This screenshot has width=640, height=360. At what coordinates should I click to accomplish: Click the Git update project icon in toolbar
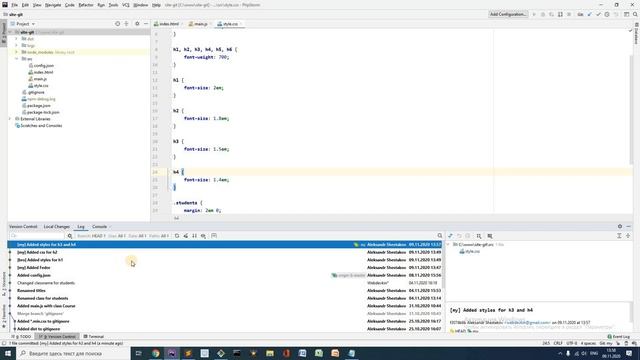tap(589, 14)
